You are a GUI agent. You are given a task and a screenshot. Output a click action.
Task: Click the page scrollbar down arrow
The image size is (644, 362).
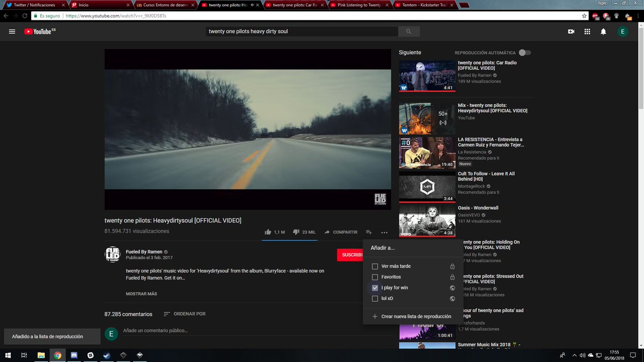point(641,345)
